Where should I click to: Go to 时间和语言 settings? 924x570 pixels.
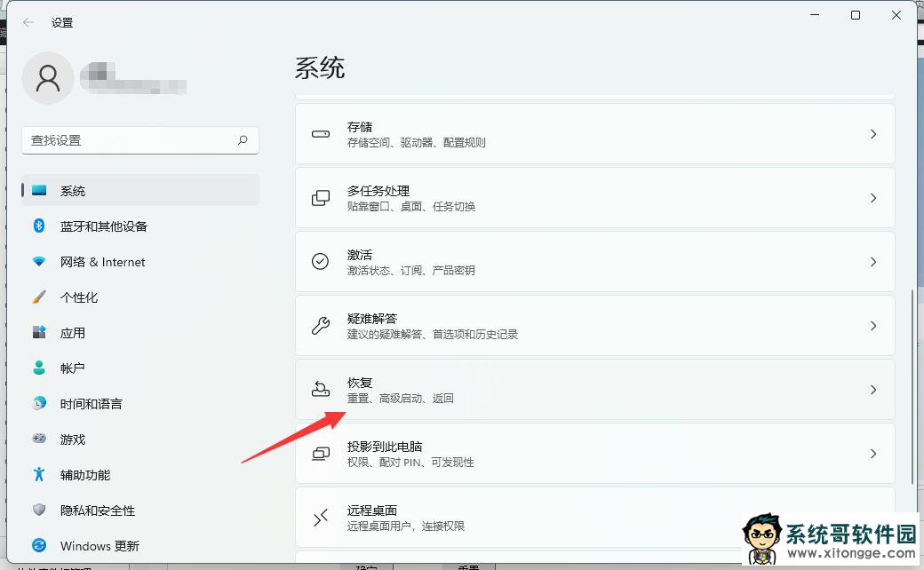[x=140, y=403]
